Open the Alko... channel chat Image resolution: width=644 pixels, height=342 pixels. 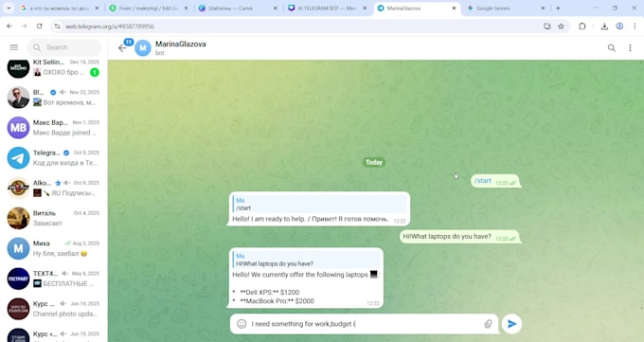click(54, 188)
